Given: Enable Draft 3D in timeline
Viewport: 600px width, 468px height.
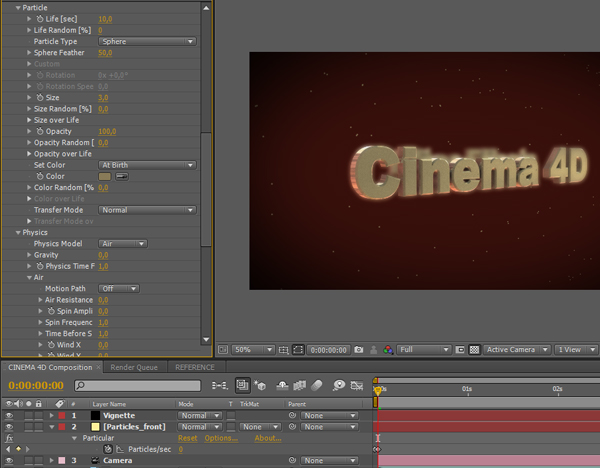Looking at the screenshot, I should point(260,385).
